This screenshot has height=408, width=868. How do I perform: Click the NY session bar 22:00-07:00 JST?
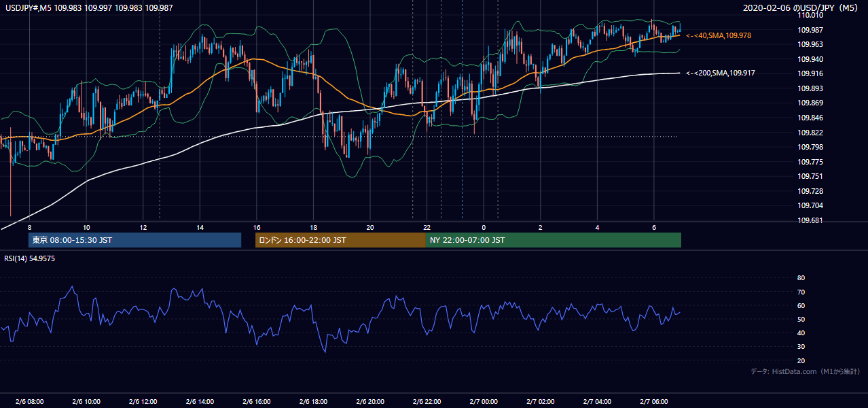click(x=554, y=240)
